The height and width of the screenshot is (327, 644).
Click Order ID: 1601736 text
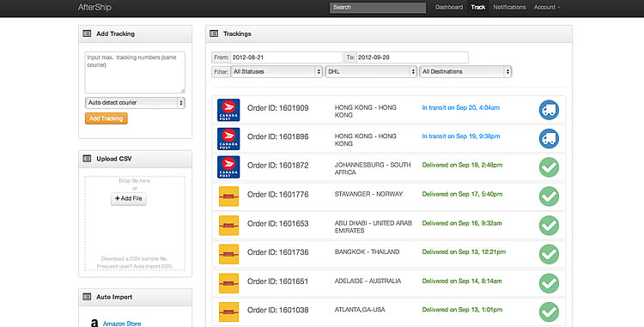pyautogui.click(x=277, y=252)
